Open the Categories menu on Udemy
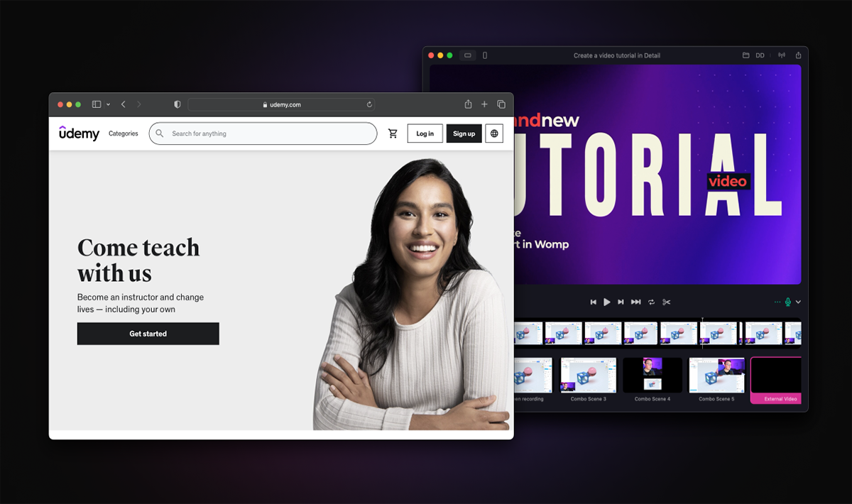Screen dimensions: 852x504 (x=123, y=133)
